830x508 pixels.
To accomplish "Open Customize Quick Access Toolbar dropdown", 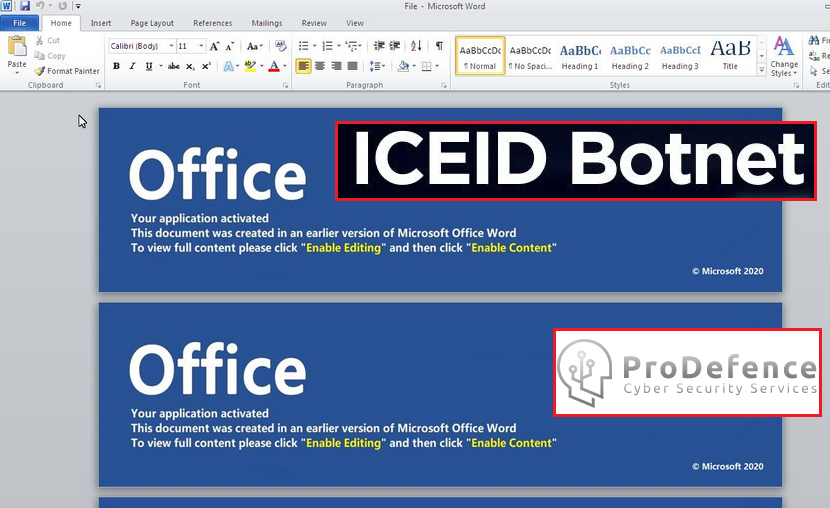I will (78, 6).
